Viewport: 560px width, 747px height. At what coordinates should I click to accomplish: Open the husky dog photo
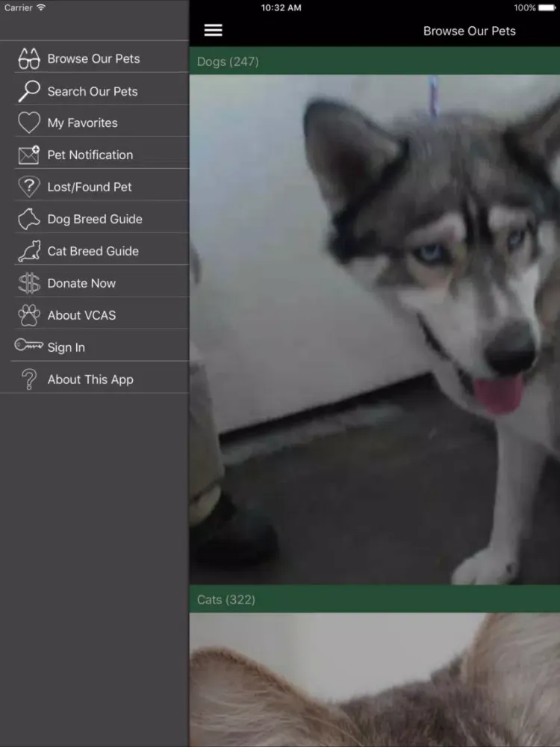375,329
